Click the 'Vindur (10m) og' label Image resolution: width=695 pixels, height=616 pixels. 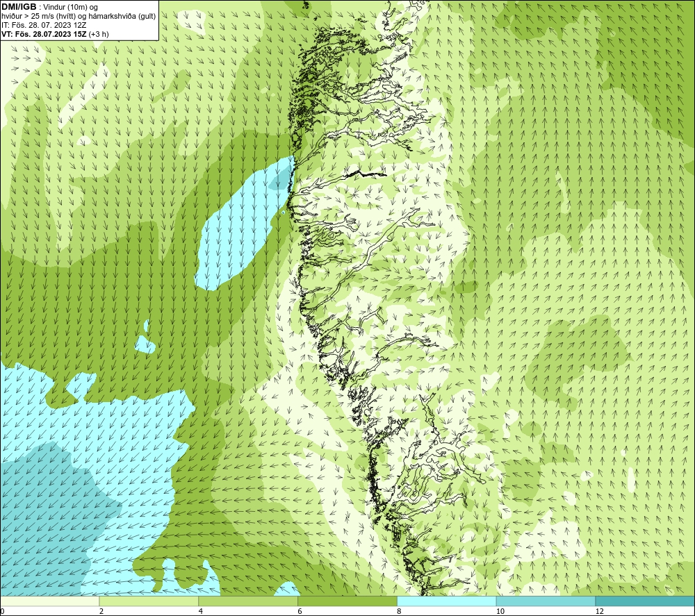pyautogui.click(x=70, y=8)
